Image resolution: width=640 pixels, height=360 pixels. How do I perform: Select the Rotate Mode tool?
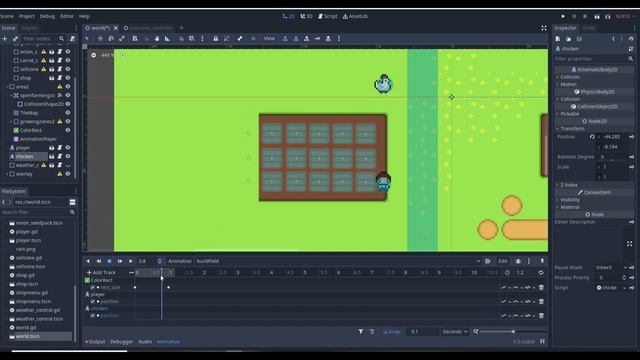click(111, 38)
